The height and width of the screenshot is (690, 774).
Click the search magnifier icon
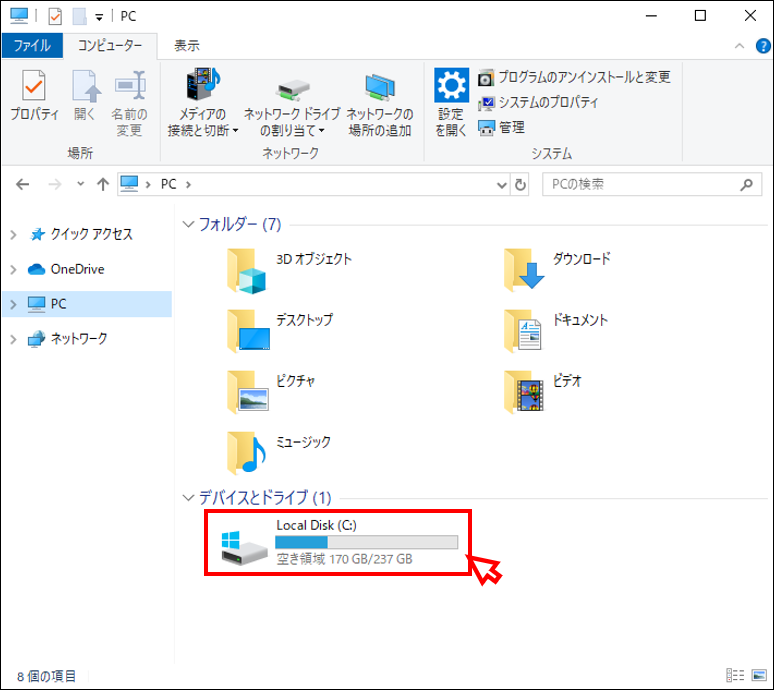coord(747,185)
